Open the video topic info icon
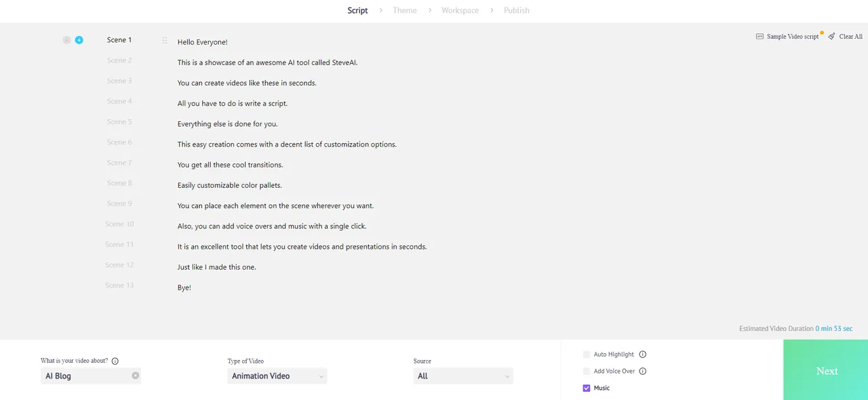 (115, 361)
